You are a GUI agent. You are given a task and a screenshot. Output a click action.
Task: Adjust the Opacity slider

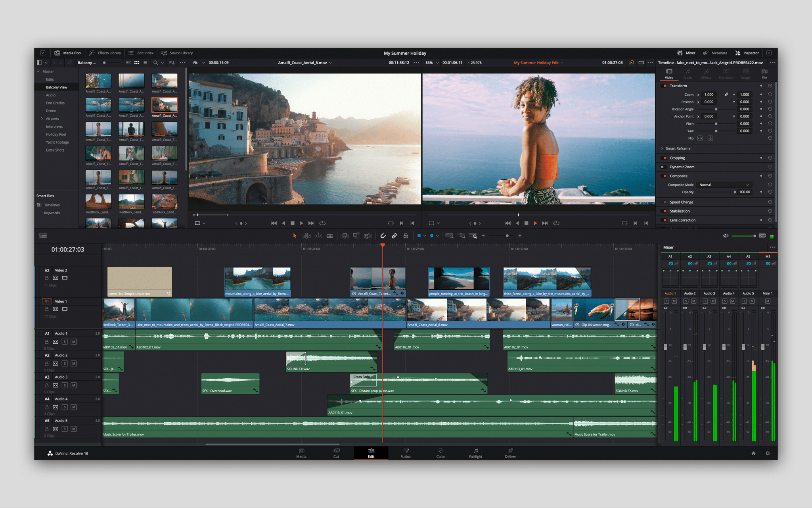tap(716, 192)
